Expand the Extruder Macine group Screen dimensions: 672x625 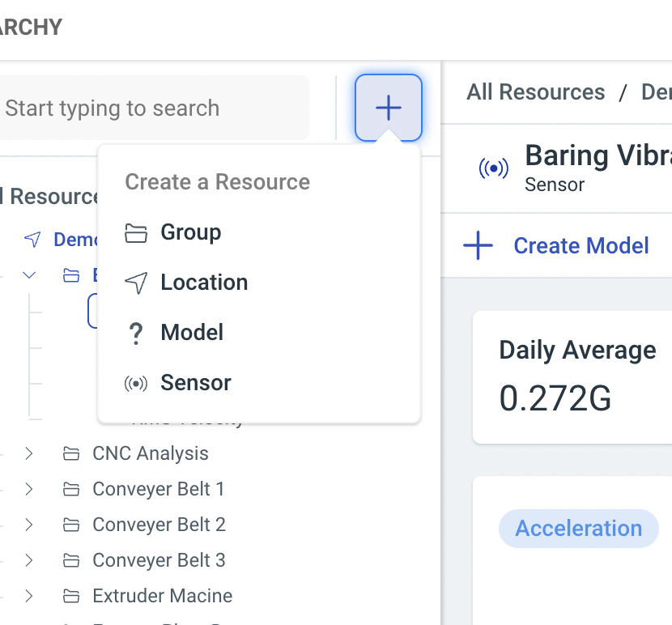28,596
